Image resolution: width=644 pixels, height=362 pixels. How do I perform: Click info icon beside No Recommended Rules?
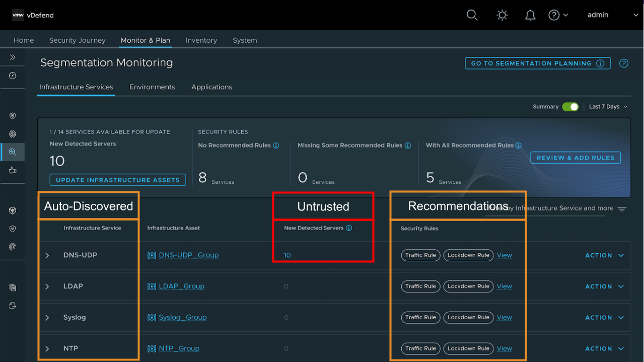pos(276,146)
